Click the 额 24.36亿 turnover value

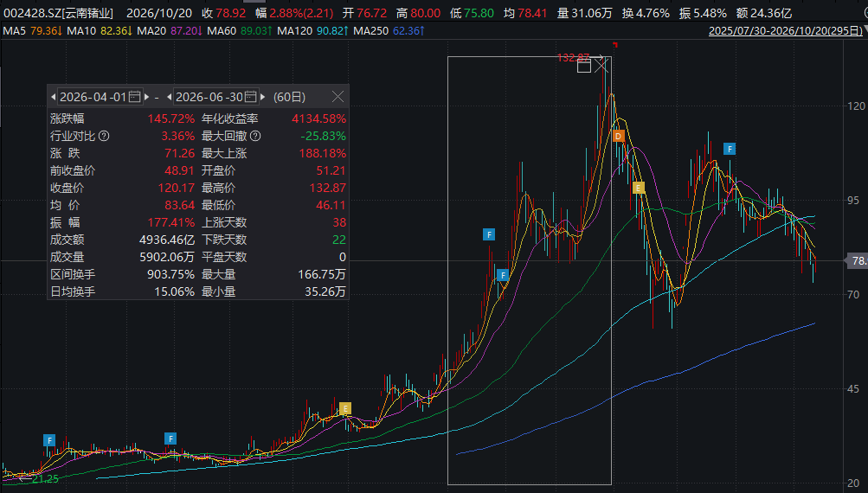pos(764,13)
